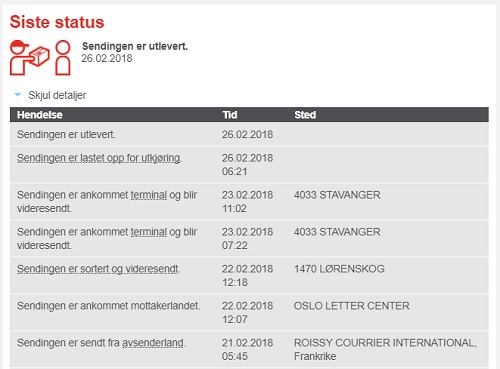Click the '4033 STAVANGER' cell at 11:02
The width and height of the screenshot is (500, 369).
click(337, 195)
